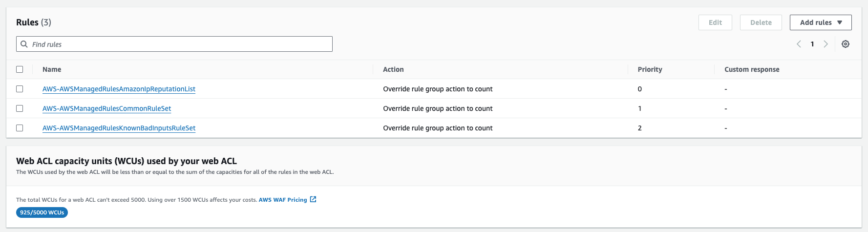Click the Priority column header
This screenshot has width=868, height=232.
click(650, 69)
